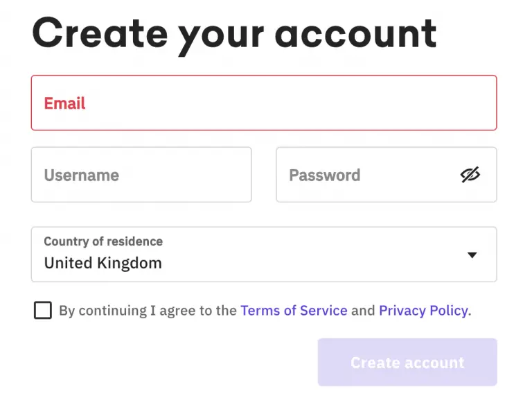The height and width of the screenshot is (405, 532).
Task: Toggle password visibility with the crossed-eye icon
Action: tap(470, 175)
